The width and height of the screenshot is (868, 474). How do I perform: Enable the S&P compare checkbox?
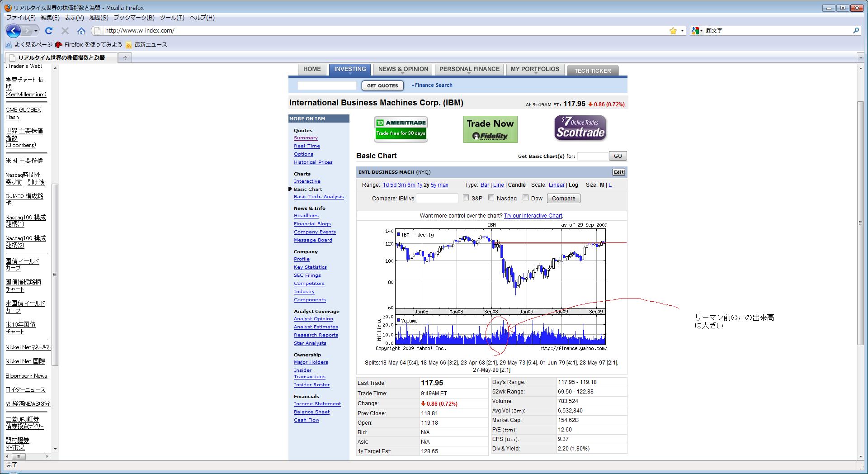[x=466, y=198]
